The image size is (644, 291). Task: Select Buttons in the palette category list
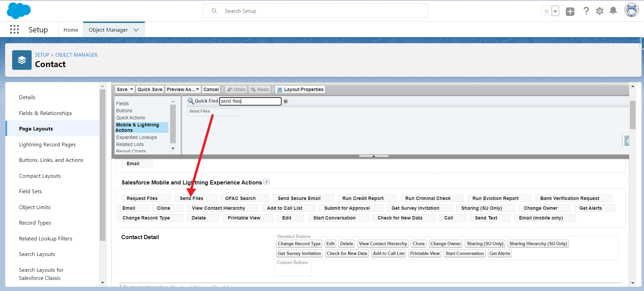point(124,111)
